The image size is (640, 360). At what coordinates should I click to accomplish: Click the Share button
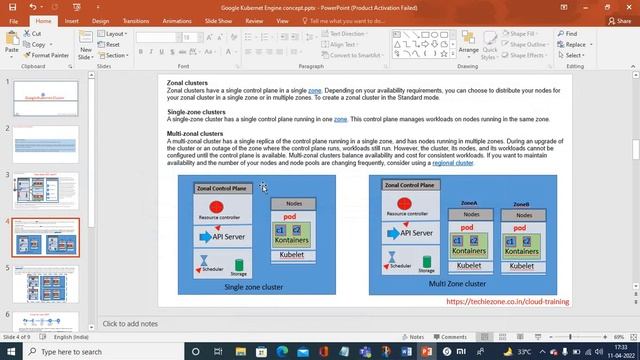pos(620,21)
